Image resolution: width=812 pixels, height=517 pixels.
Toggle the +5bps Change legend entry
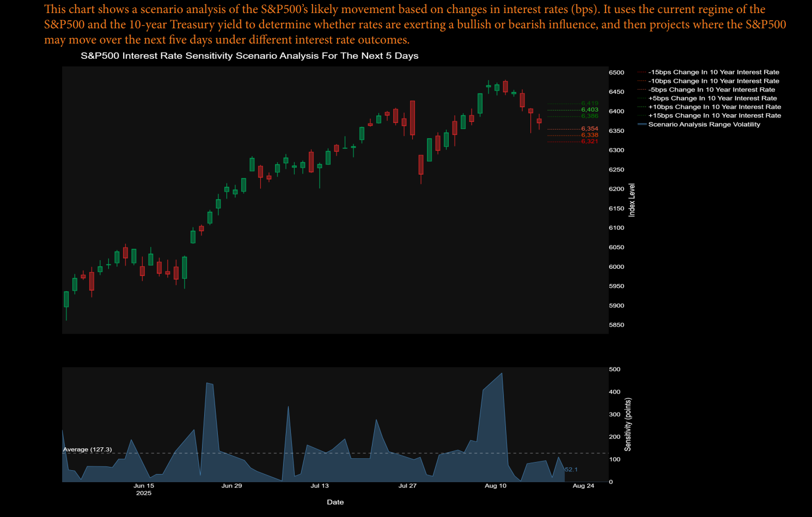click(707, 99)
